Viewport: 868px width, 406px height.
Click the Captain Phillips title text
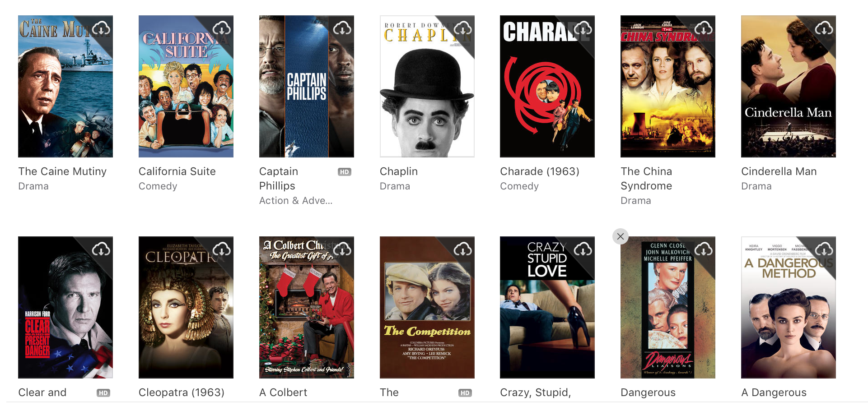[279, 179]
